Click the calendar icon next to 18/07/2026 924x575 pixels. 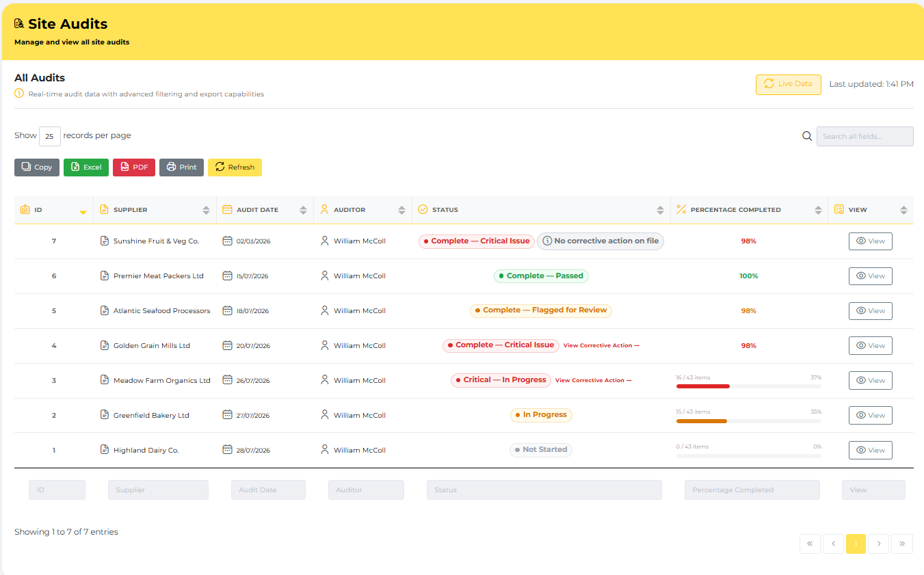[228, 310]
